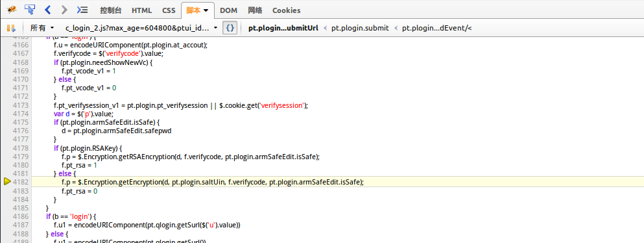
Task: Click the f.pt_vcode_v1 = 1 statement
Action: pyautogui.click(x=89, y=71)
